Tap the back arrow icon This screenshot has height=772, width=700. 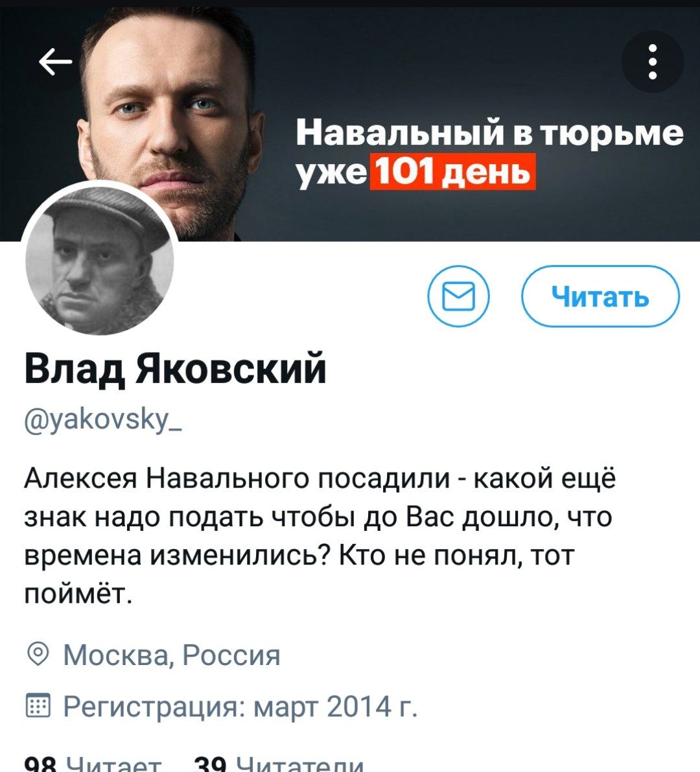[x=55, y=62]
